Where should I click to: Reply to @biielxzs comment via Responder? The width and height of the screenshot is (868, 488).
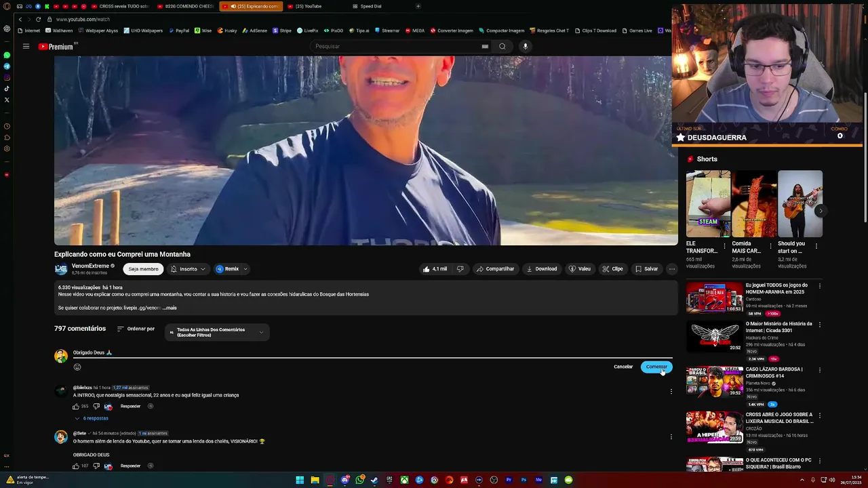(x=130, y=406)
